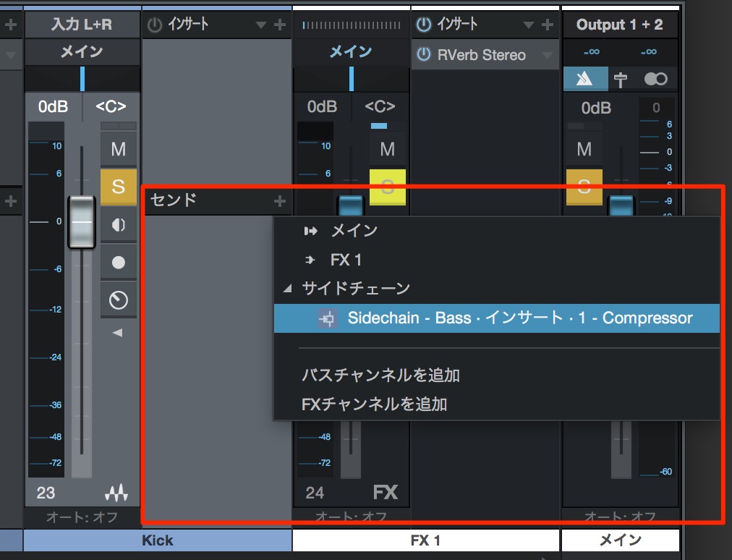Add insert on Kick channel plus icon

point(280,25)
